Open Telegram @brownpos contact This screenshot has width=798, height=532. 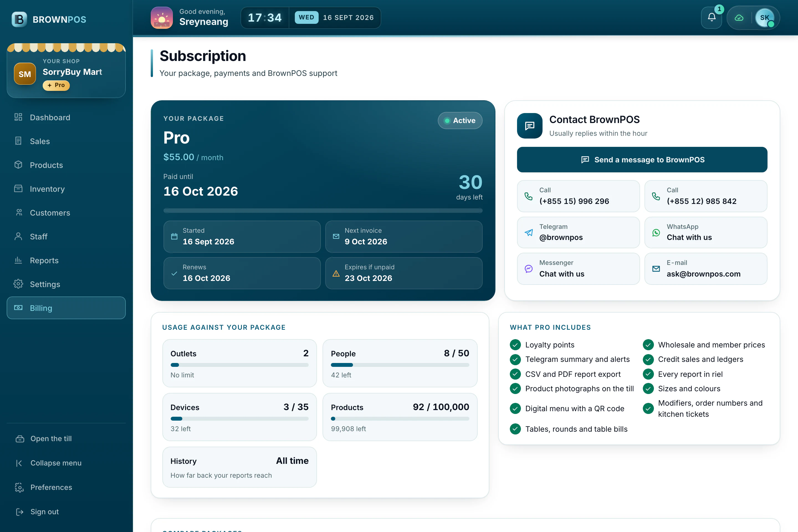pos(578,232)
